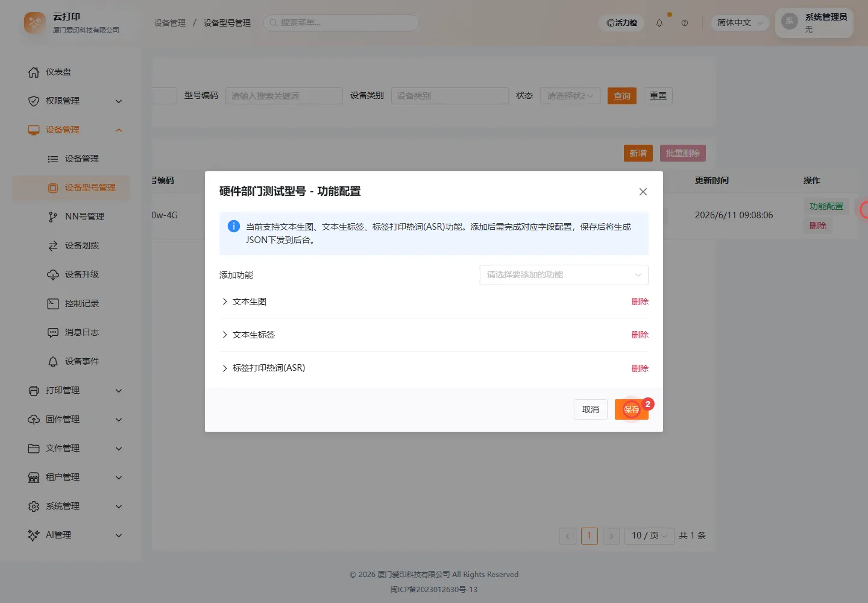Click the 活力橙 theme palette button
Viewport: 868px width, 603px height.
(x=621, y=23)
